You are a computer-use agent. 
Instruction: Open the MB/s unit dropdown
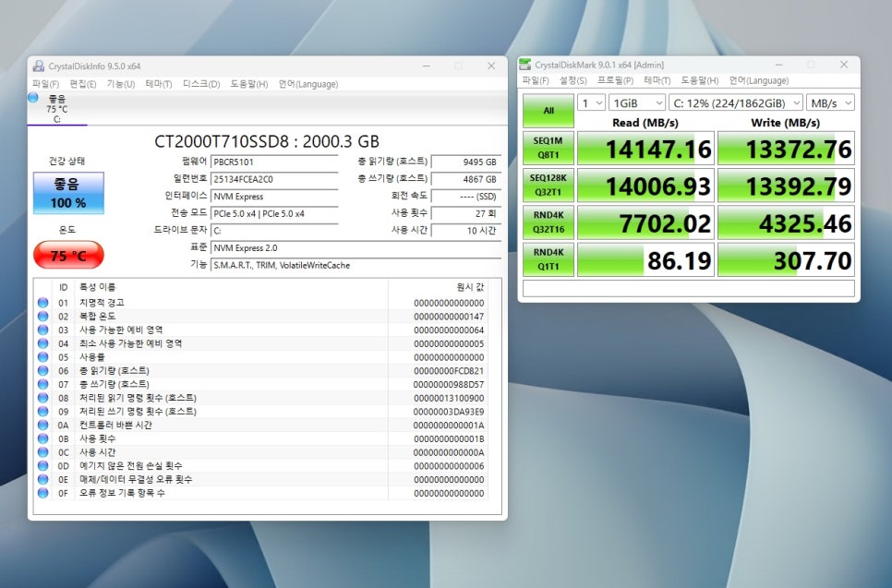(x=830, y=103)
